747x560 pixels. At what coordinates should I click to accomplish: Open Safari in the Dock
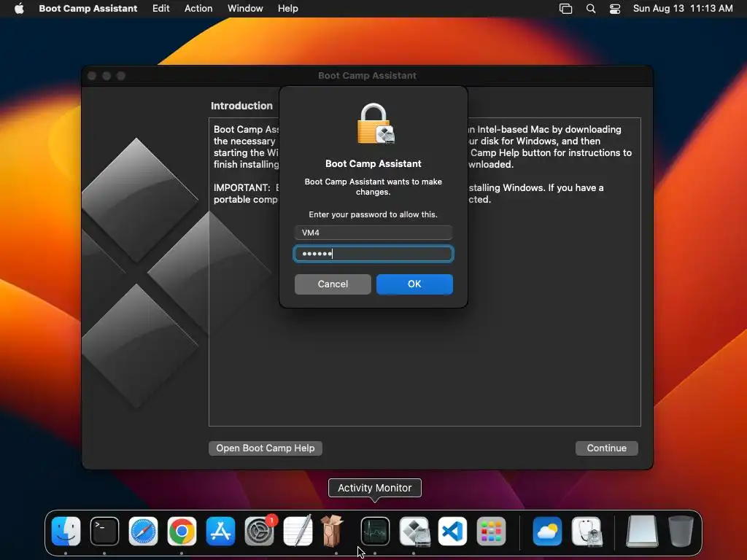[143, 531]
